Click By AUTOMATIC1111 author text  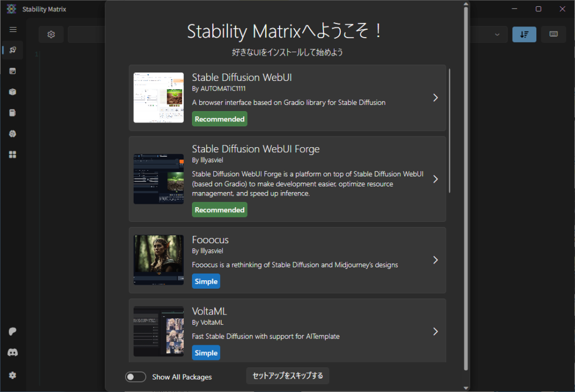point(219,88)
